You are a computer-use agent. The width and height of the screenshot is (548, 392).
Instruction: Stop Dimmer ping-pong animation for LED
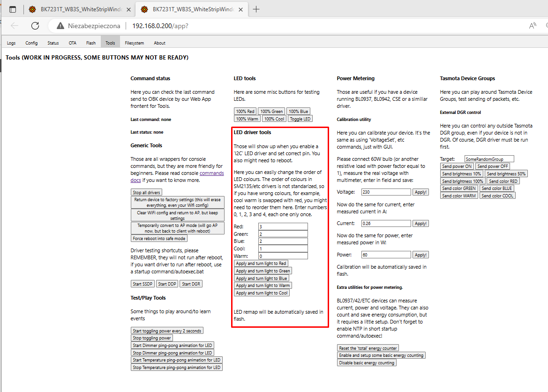pyautogui.click(x=173, y=353)
